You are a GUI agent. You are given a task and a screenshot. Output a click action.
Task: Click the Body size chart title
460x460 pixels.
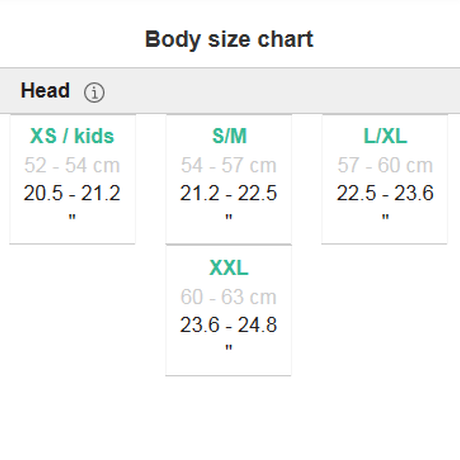[229, 40]
